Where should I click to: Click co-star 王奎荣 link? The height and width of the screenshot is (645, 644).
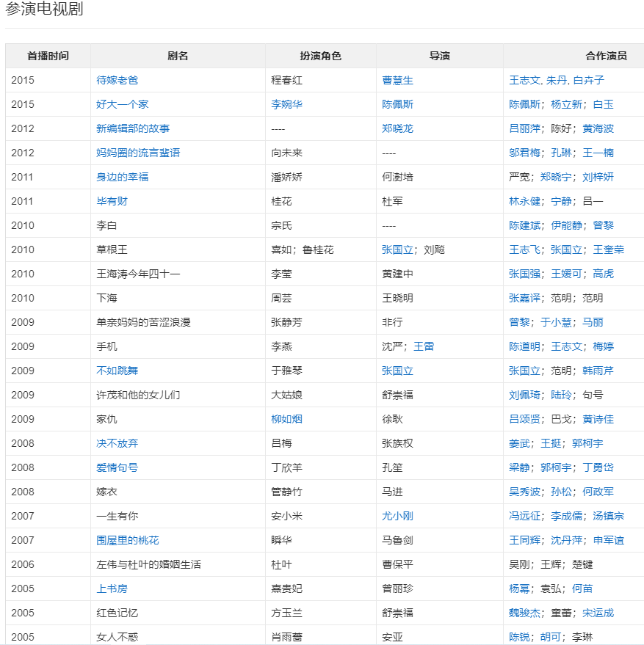pos(609,249)
